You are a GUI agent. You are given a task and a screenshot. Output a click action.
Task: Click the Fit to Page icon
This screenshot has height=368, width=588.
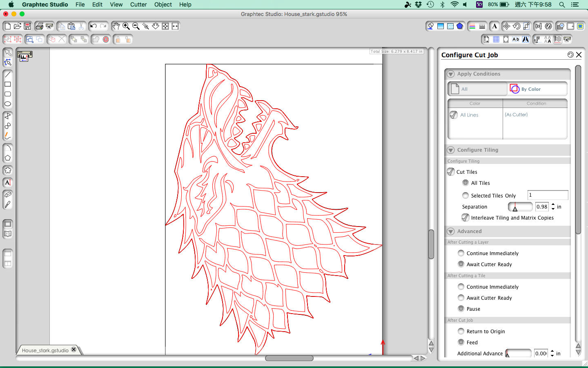(165, 26)
